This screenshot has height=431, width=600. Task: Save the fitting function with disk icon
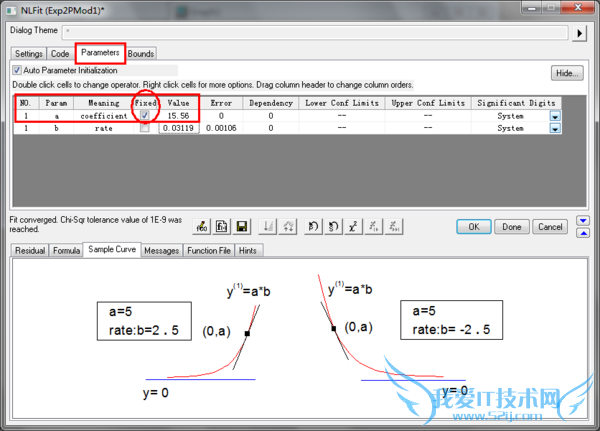[x=241, y=227]
